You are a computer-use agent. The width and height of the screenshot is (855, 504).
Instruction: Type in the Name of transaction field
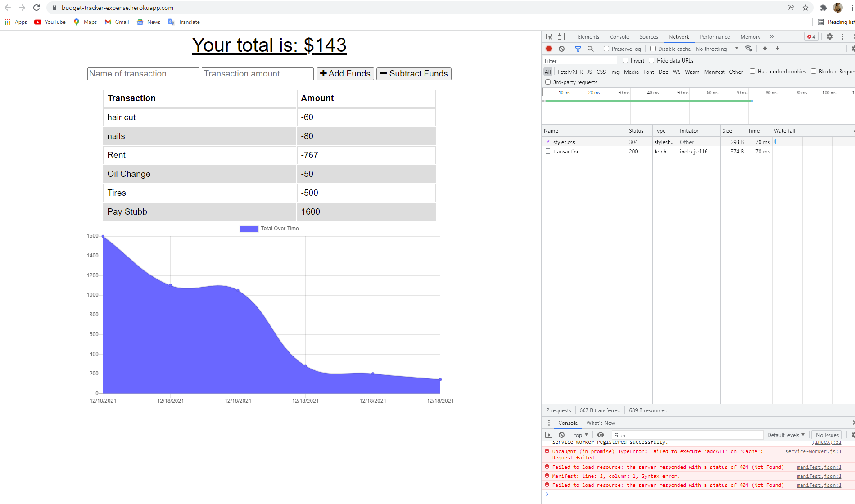[143, 73]
